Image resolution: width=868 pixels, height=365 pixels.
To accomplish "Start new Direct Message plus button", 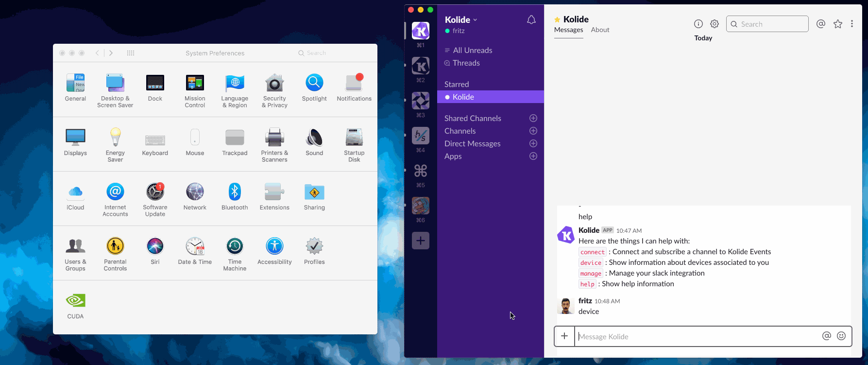I will pos(533,143).
